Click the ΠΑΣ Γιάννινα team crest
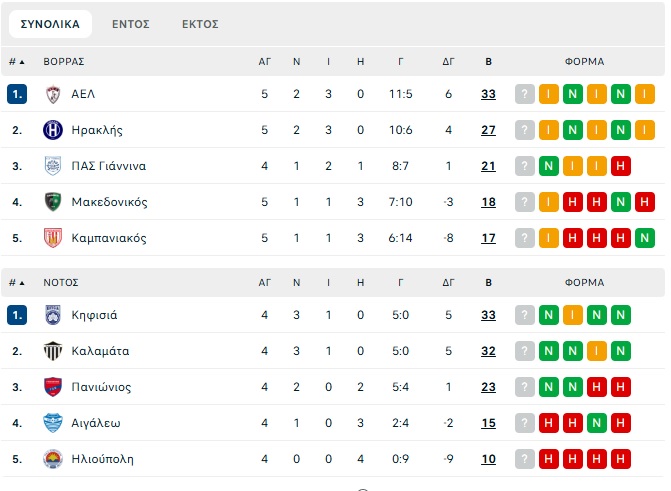Image resolution: width=671 pixels, height=491 pixels. pos(53,166)
